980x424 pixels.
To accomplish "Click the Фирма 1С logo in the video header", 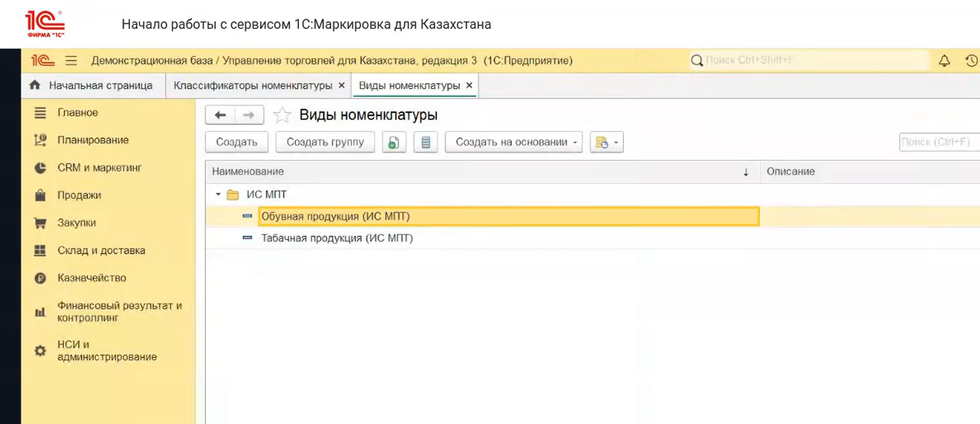I will click(x=45, y=24).
